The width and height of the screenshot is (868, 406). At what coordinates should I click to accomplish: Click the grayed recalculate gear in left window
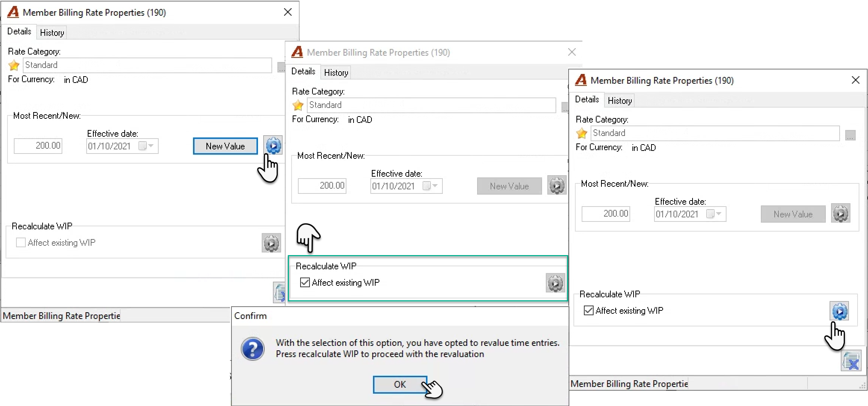coord(271,243)
